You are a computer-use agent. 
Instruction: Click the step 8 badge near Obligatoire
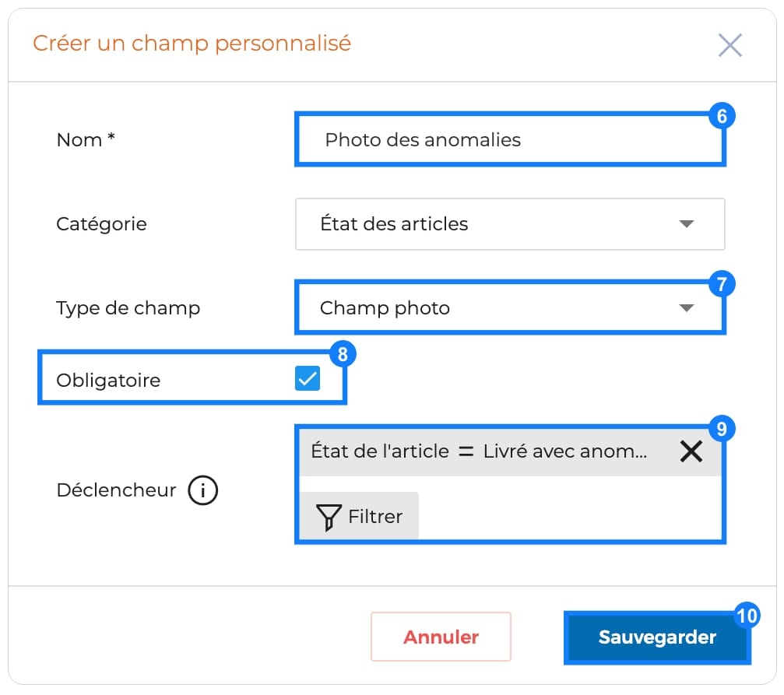(x=343, y=354)
